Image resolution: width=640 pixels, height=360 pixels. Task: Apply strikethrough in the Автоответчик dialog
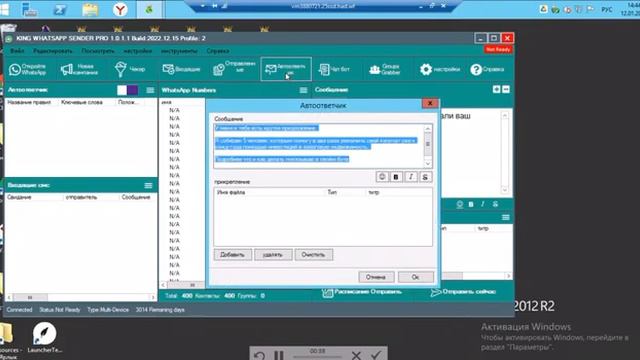(x=425, y=177)
